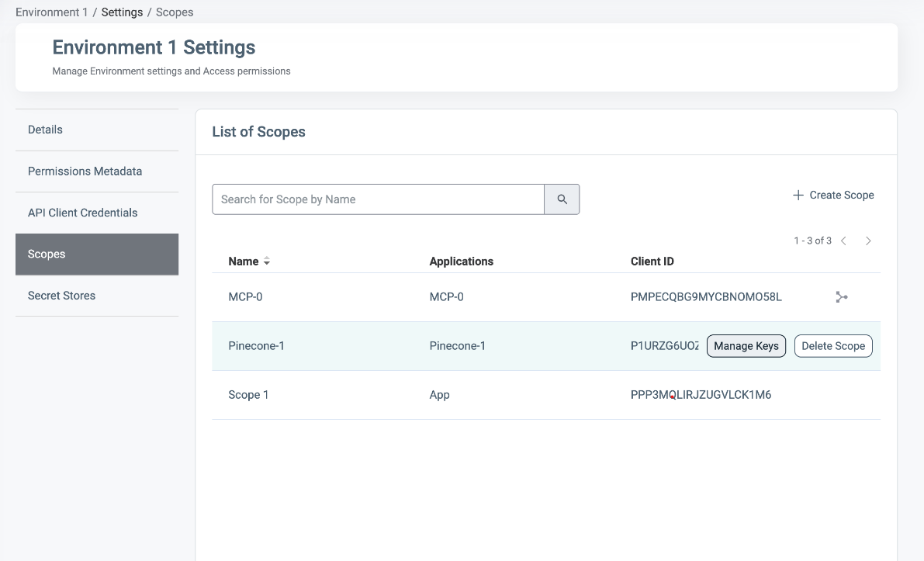
Task: Open API Client Credentials section
Action: [82, 213]
